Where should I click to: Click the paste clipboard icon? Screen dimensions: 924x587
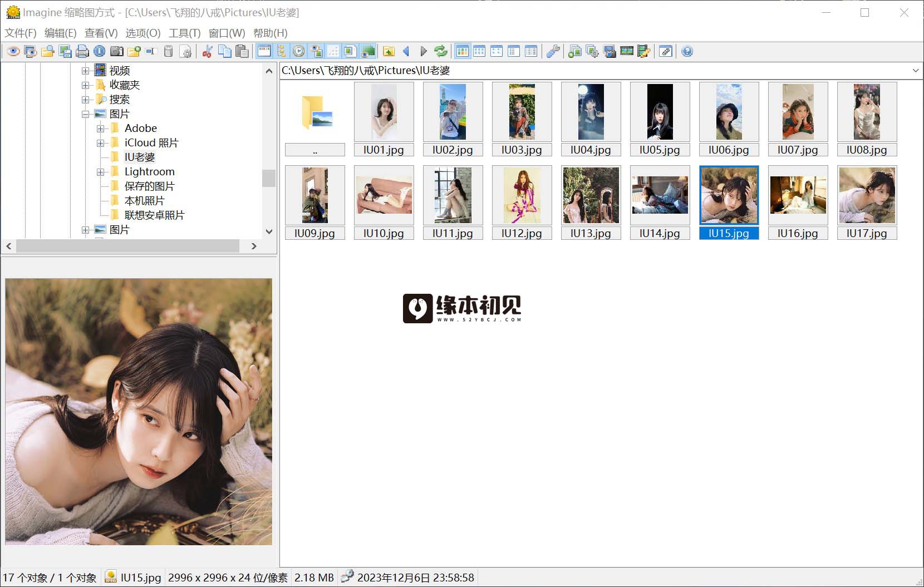click(242, 52)
